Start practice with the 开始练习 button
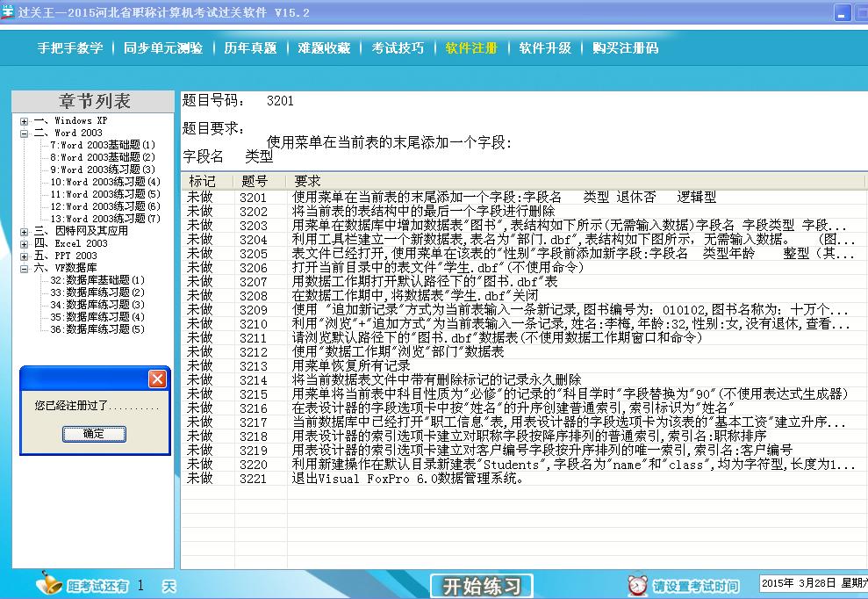Screen dimensions: 868x599 pos(482,586)
